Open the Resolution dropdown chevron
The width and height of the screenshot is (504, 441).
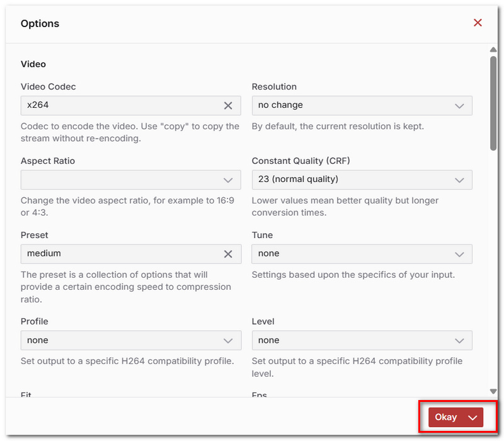459,106
